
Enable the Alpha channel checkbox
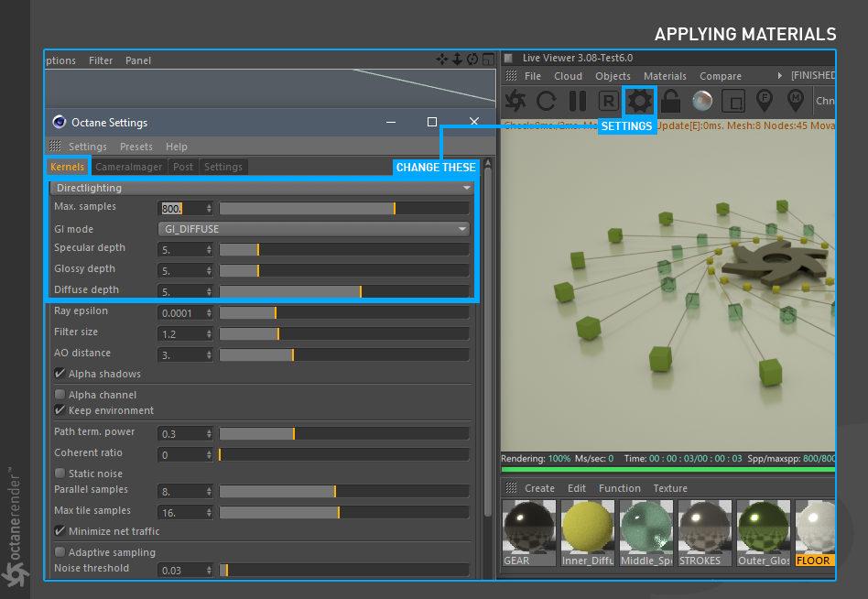tap(60, 395)
